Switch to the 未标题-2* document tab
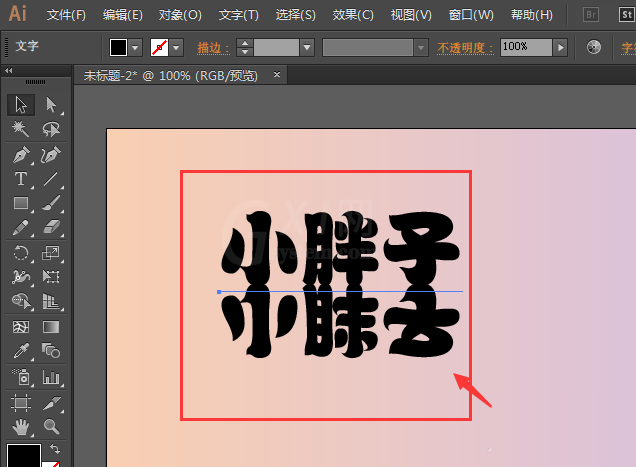The width and height of the screenshot is (636, 467). point(170,75)
